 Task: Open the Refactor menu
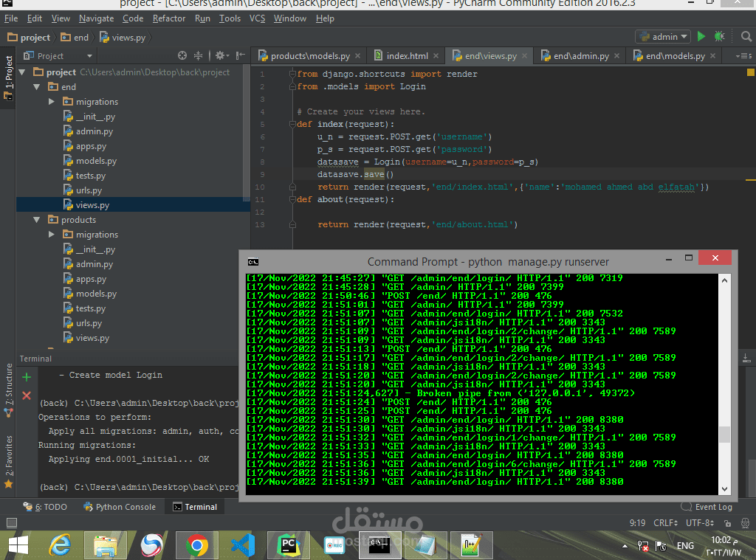[x=169, y=18]
